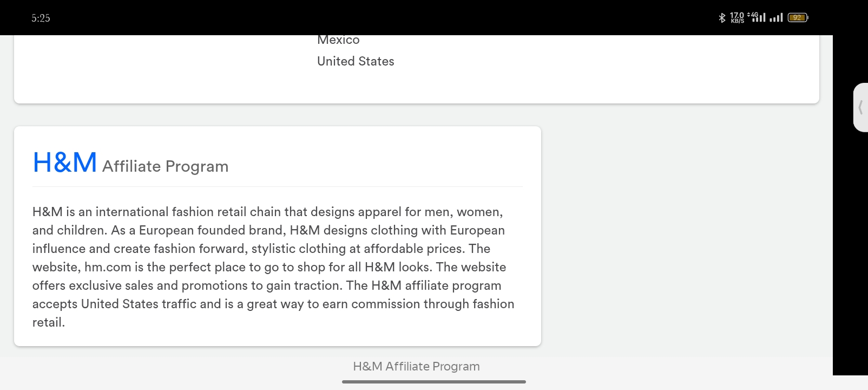Open the side panel chevron handle
The height and width of the screenshot is (390, 868).
point(860,107)
